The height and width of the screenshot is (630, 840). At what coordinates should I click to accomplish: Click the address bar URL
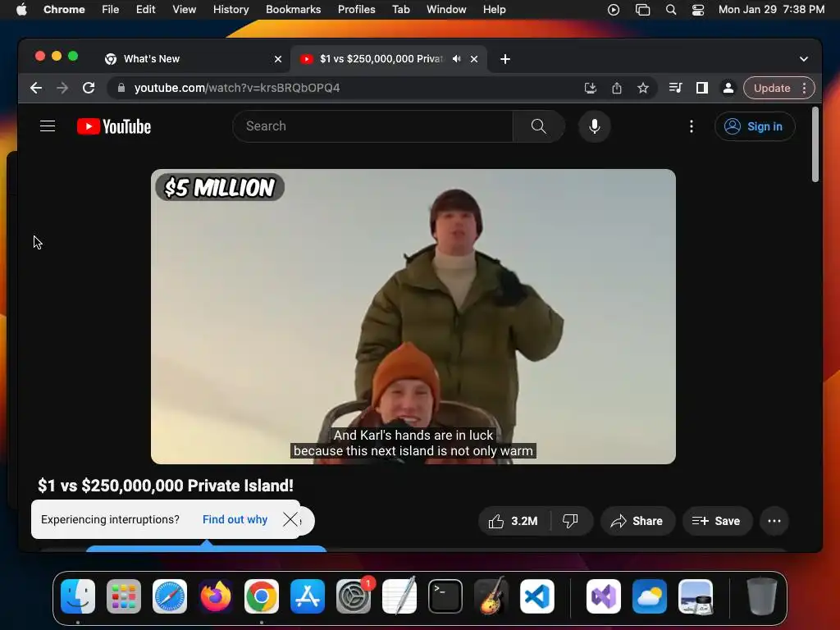point(237,88)
